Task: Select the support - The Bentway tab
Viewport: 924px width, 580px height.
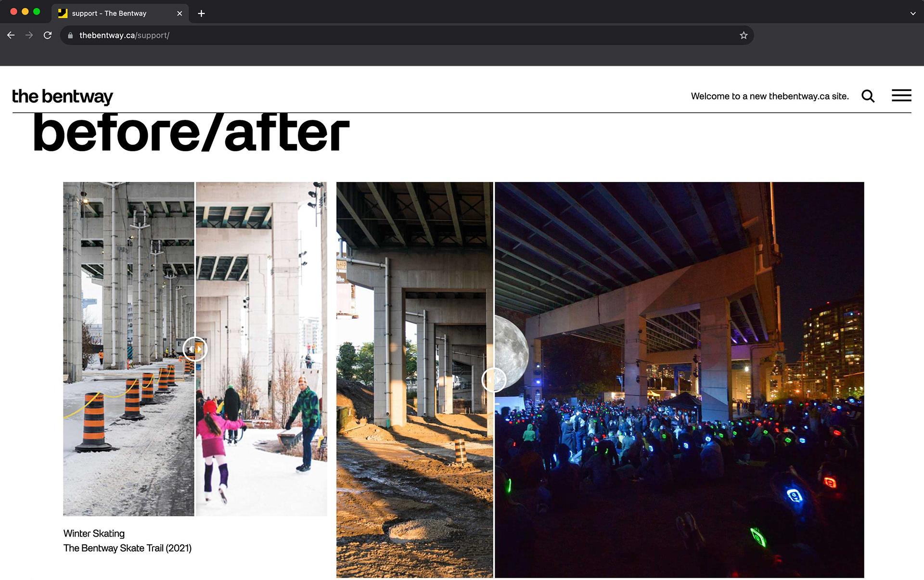Action: point(120,13)
